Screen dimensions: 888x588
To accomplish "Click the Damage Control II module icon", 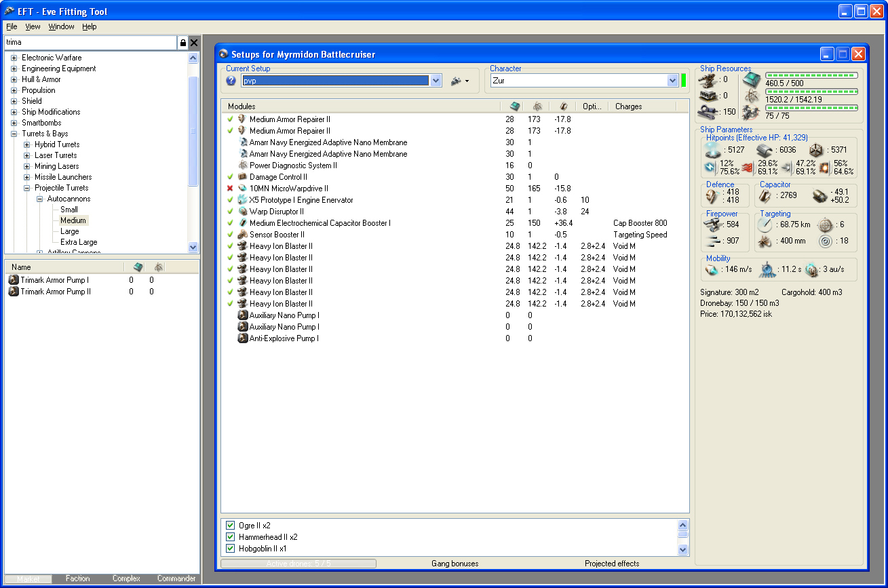I will coord(242,177).
